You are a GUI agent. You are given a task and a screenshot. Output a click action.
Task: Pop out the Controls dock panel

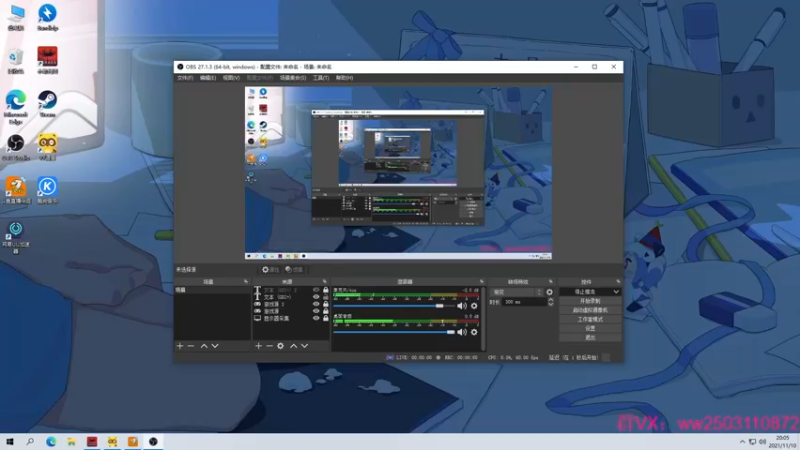pyautogui.click(x=618, y=282)
